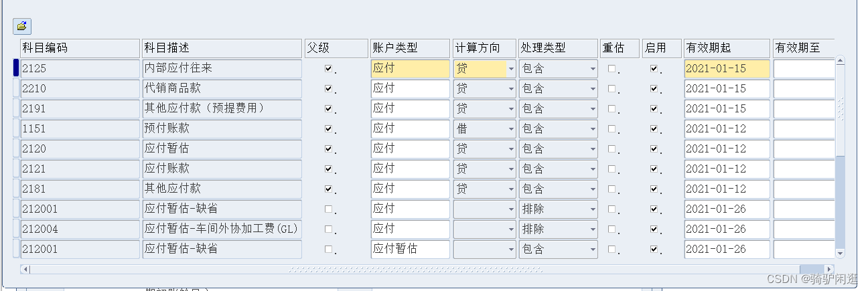The image size is (868, 291).
Task: Click the 账户类型 column header
Action: point(410,48)
